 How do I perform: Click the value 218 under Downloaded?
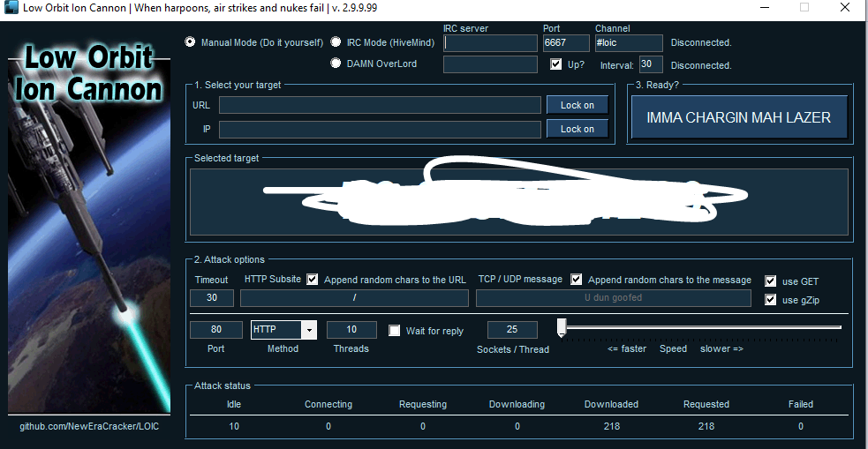[612, 426]
